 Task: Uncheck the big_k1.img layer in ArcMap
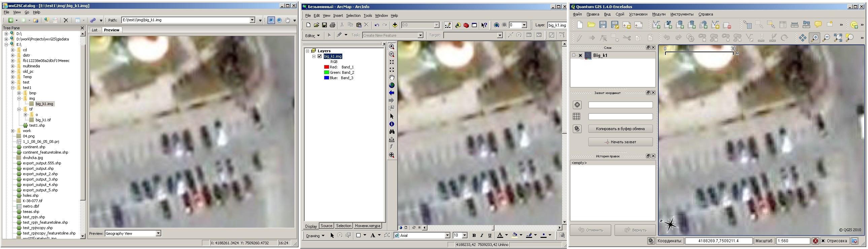coord(319,56)
